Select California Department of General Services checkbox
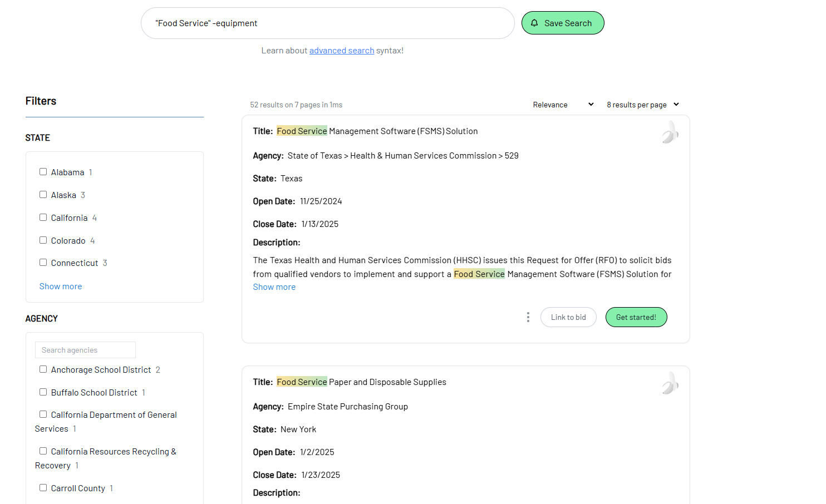826x504 pixels. 43,414
